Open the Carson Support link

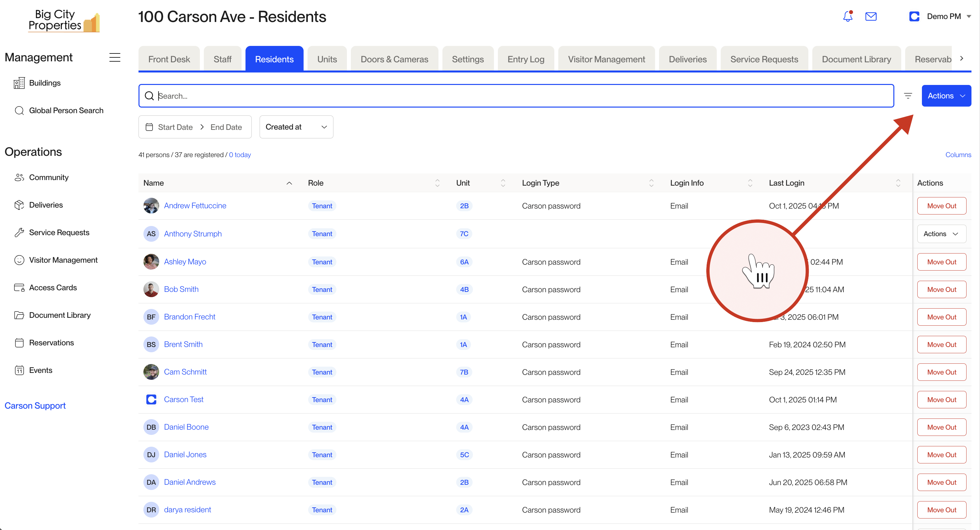click(35, 406)
